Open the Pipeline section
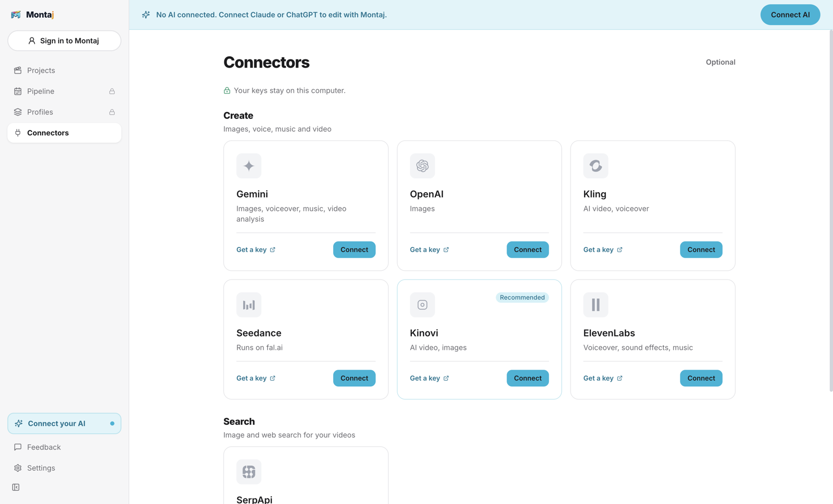Screen dimensions: 833x504 [x=65, y=91]
